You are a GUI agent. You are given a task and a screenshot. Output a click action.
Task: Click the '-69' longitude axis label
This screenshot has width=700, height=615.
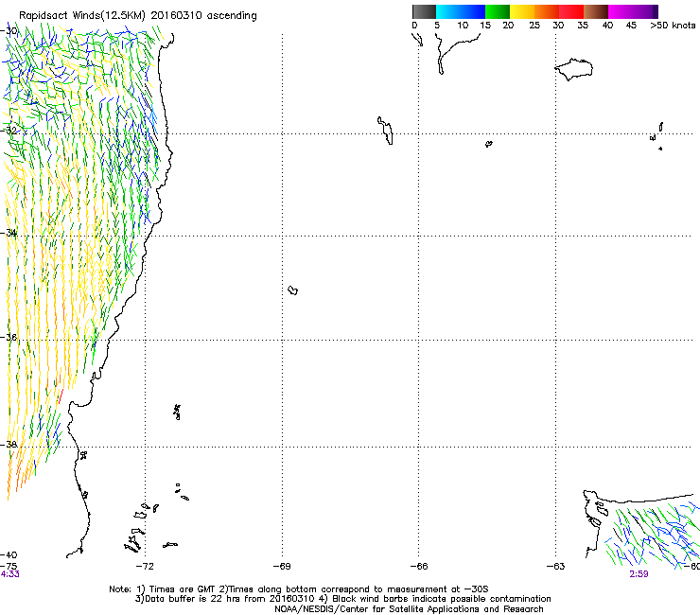282,567
